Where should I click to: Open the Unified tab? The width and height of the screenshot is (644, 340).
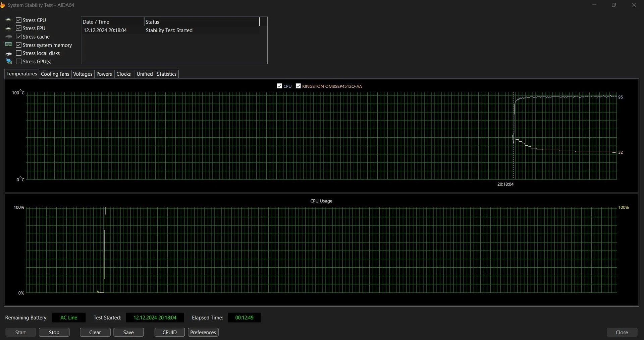(x=145, y=74)
